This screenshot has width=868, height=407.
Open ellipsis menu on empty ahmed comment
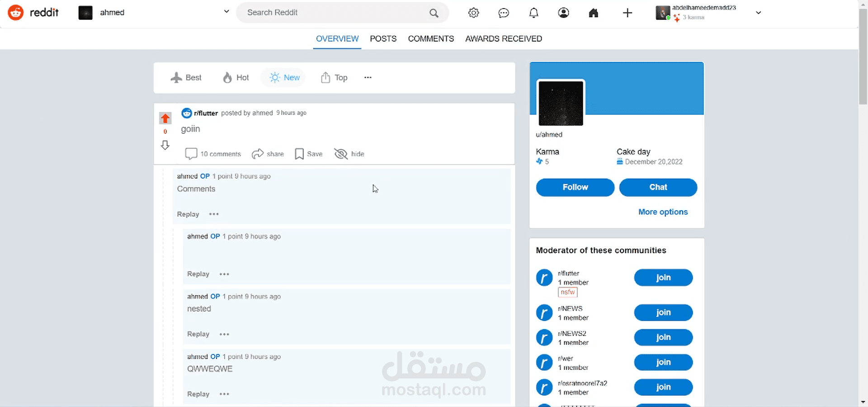(224, 274)
